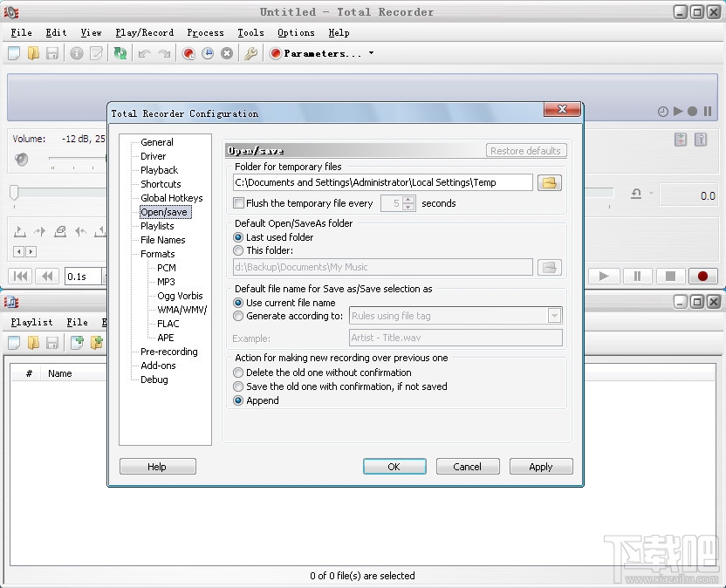Click the loop/repeat icon near level display
This screenshot has width=726, height=588.
pos(636,194)
